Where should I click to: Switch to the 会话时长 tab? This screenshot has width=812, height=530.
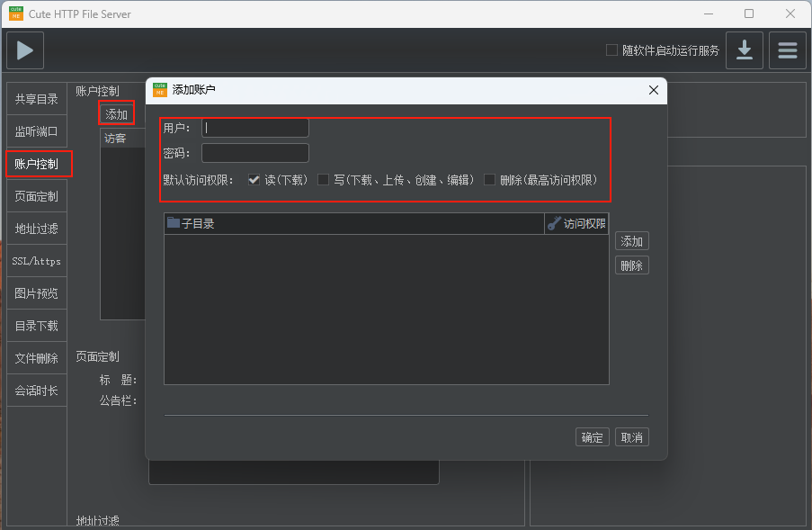point(36,390)
